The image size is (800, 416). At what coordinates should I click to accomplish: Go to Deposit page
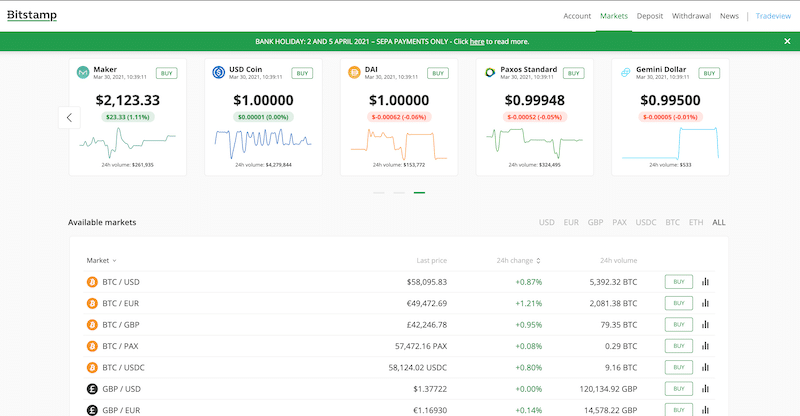649,16
